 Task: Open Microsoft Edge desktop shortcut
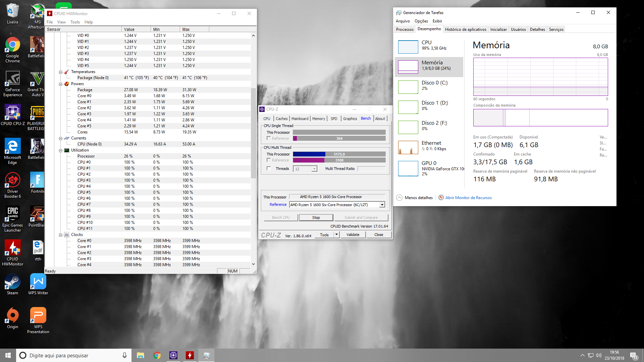[x=12, y=152]
